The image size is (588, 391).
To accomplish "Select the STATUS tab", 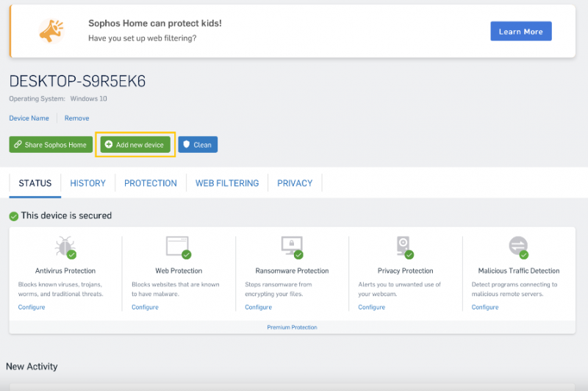I will pyautogui.click(x=35, y=183).
